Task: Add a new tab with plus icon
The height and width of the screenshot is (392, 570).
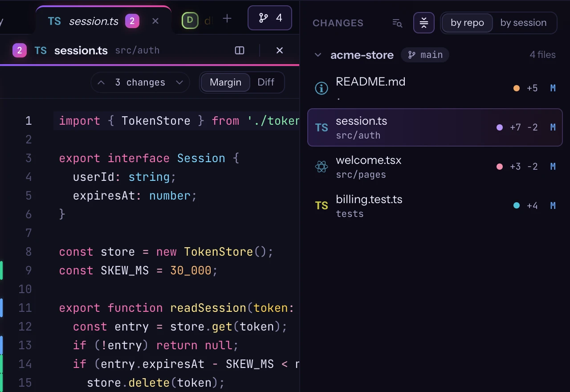Action: pos(227,18)
